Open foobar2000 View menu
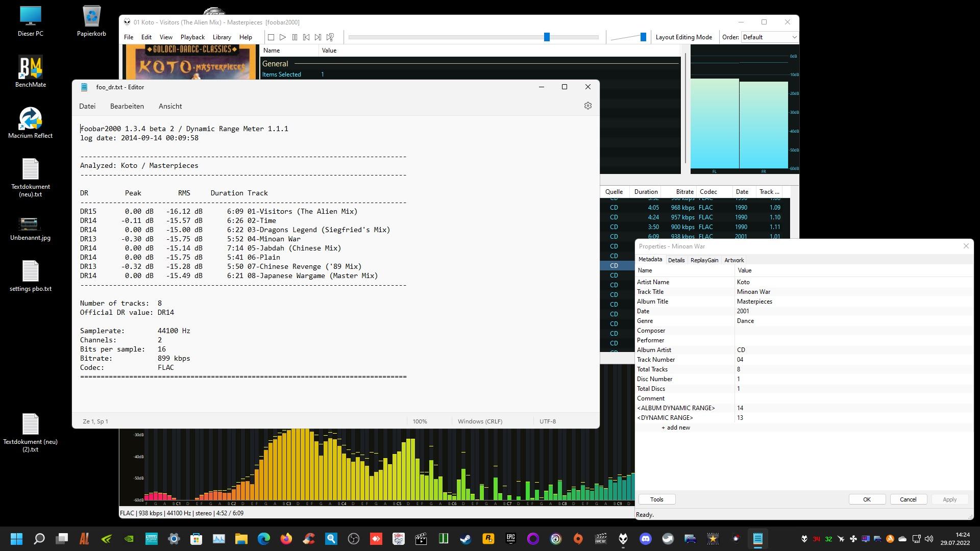The image size is (980, 551). [166, 37]
